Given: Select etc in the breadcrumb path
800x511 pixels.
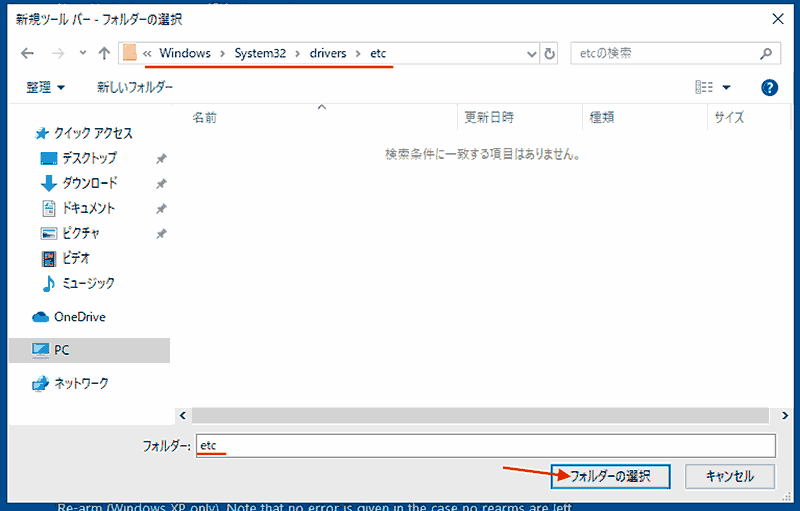Looking at the screenshot, I should click(378, 53).
